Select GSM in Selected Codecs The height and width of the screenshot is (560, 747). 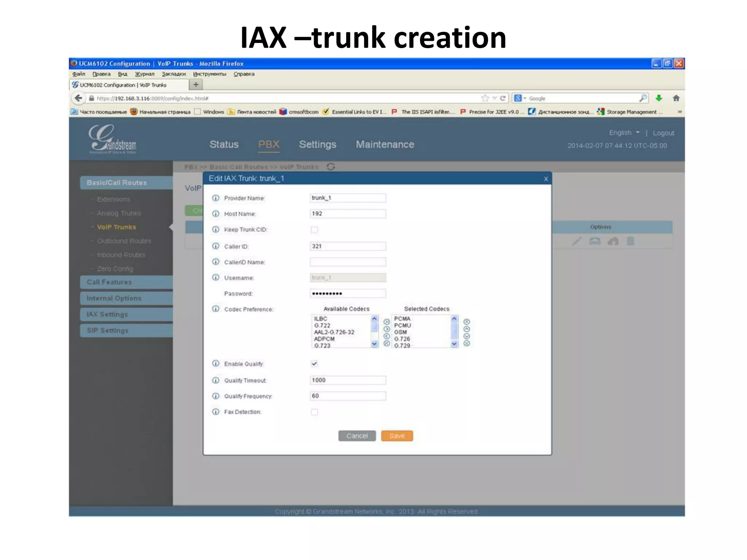tap(400, 332)
